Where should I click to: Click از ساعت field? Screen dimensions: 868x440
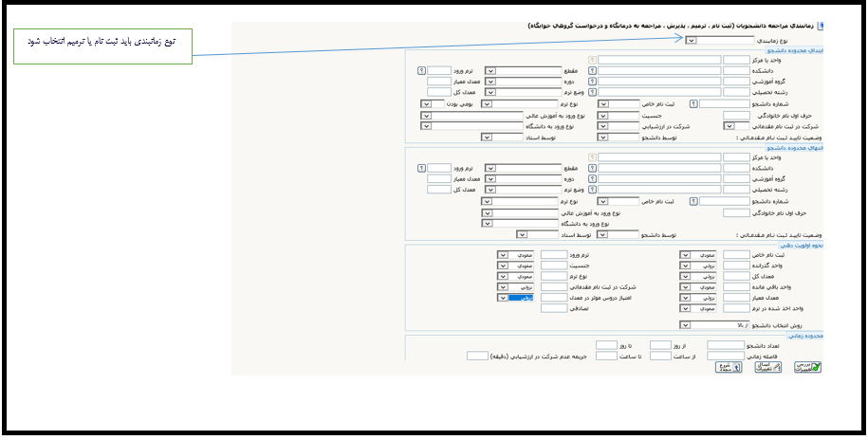tap(660, 356)
